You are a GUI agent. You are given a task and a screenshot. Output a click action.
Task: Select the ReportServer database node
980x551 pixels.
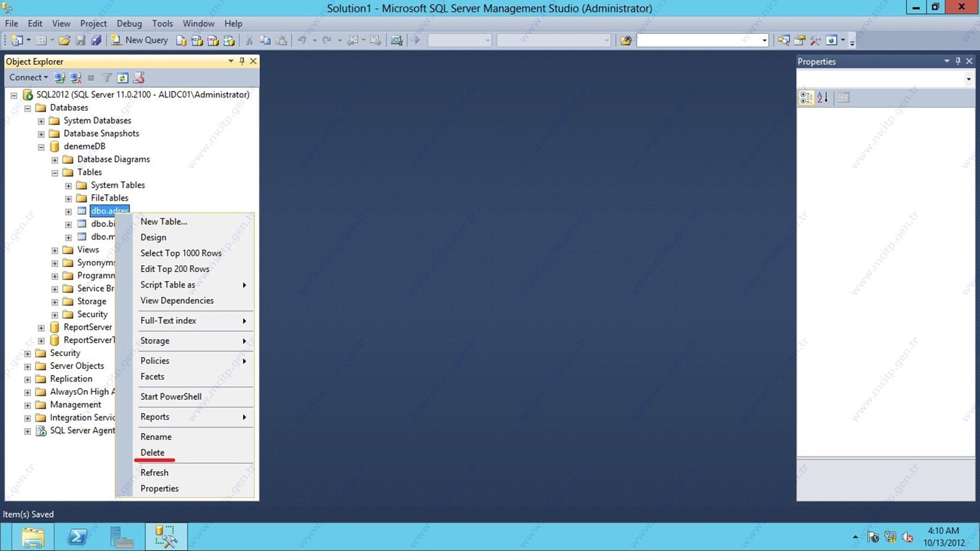88,327
